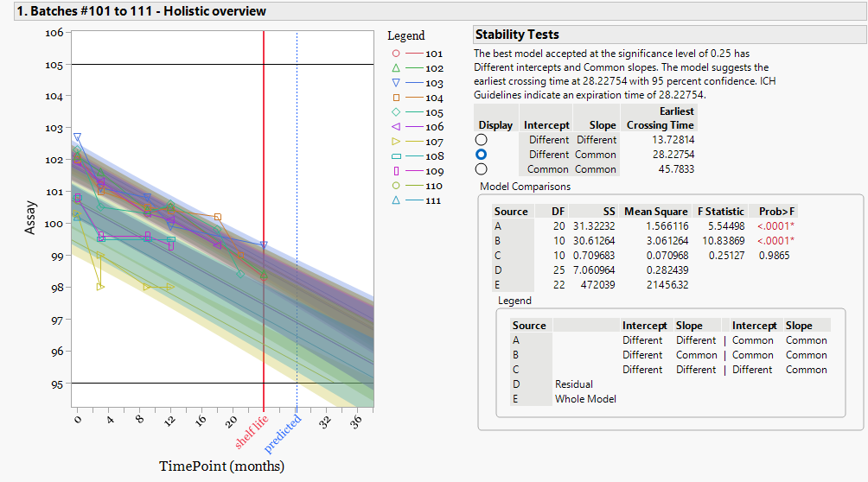Screen dimensions: 868x482
Task: Click the lower 95 spec limit line
Action: (222, 383)
